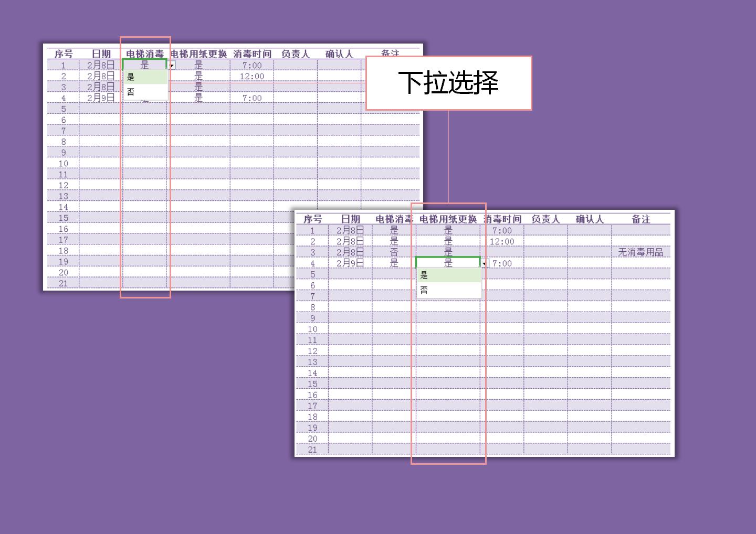Click the 备注 header in the front sheet
This screenshot has width=756, height=534.
click(641, 219)
